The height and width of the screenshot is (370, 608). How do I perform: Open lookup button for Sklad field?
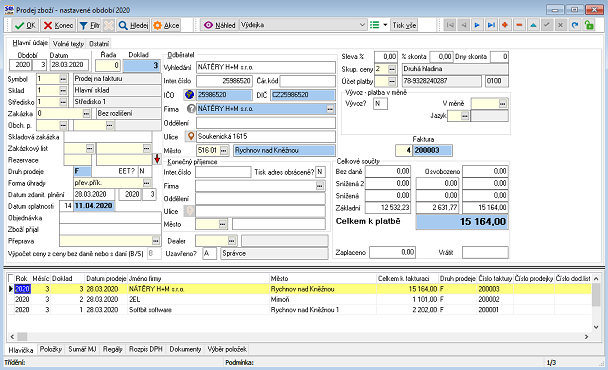coord(63,90)
